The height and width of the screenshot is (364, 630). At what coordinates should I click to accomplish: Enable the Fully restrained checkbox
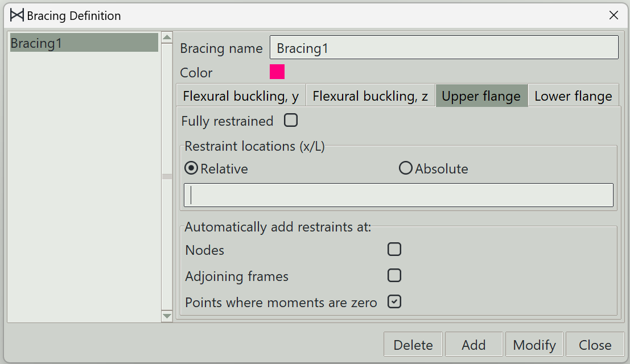pyautogui.click(x=290, y=120)
